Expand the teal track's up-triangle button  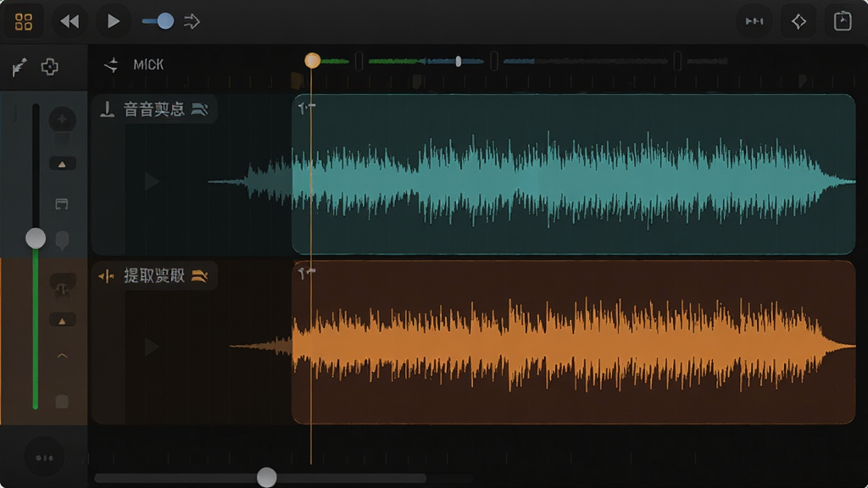pos(62,164)
